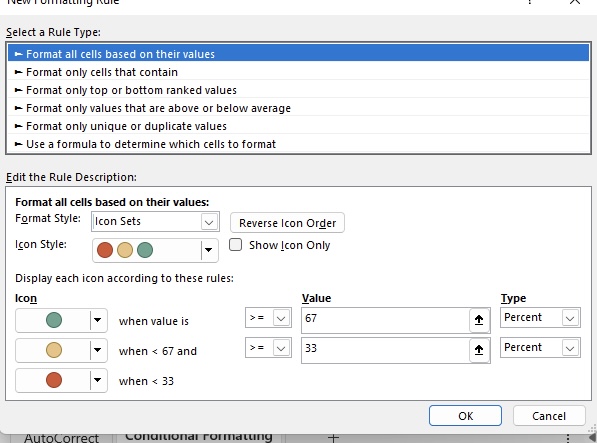The height and width of the screenshot is (443, 597).
Task: Click the value field containing 67
Action: click(x=385, y=320)
